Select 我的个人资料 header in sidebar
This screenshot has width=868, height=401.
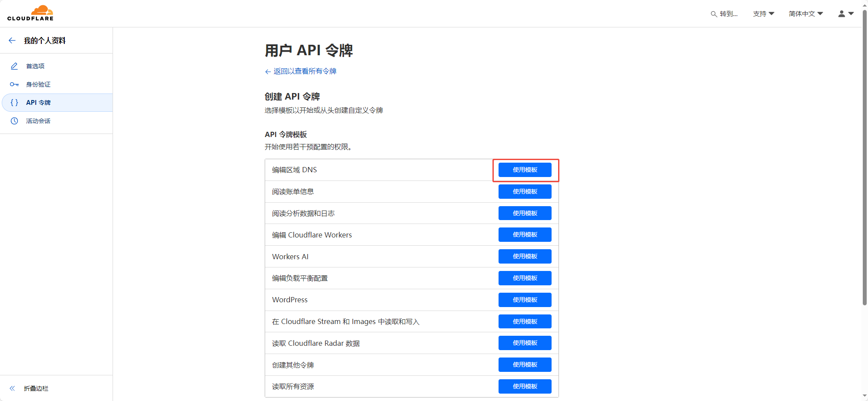click(45, 40)
